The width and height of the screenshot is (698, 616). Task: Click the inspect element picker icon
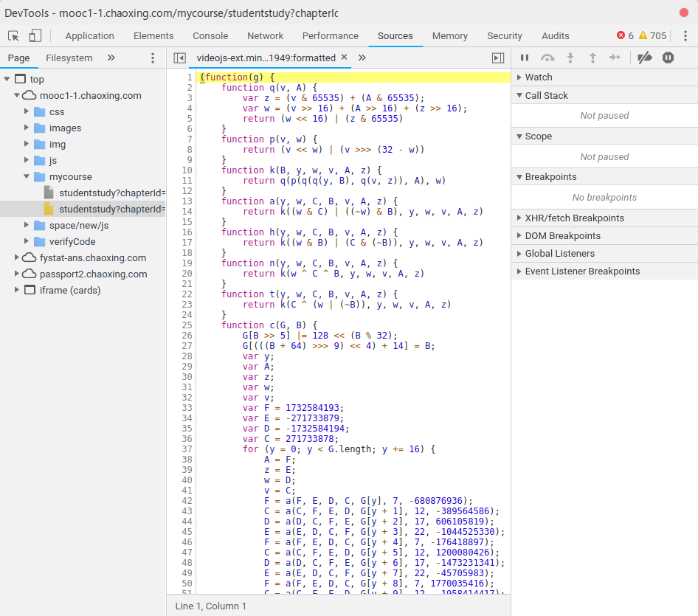coord(13,35)
